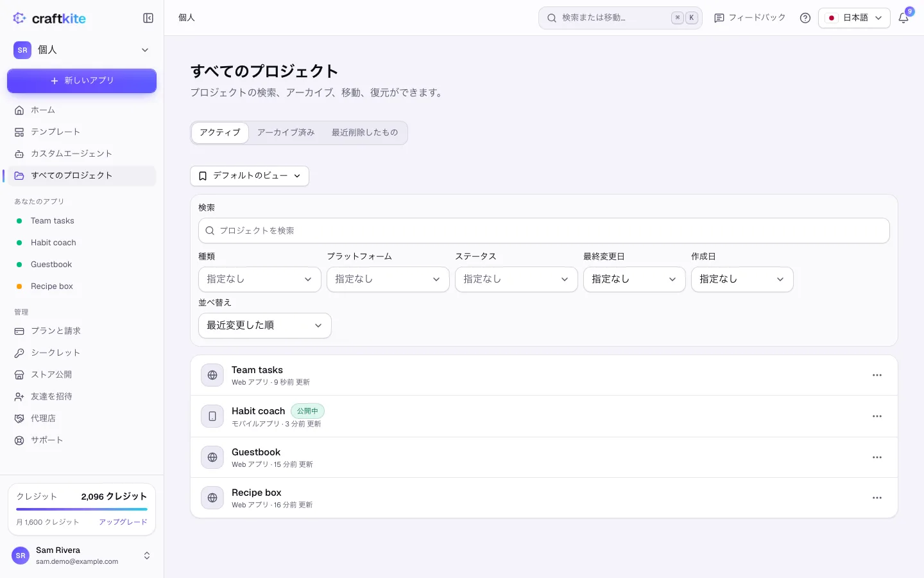
Task: Open the デフォルトのビュー dropdown
Action: pos(250,176)
